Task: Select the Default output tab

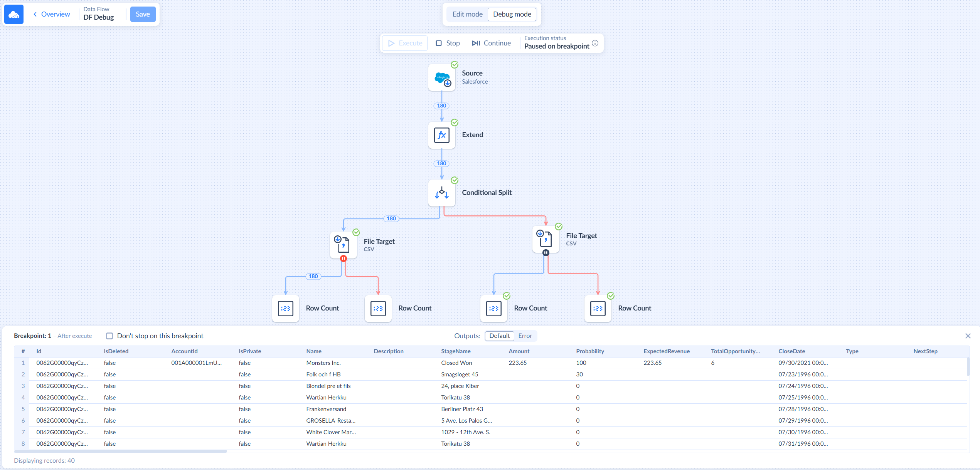Action: (x=499, y=336)
